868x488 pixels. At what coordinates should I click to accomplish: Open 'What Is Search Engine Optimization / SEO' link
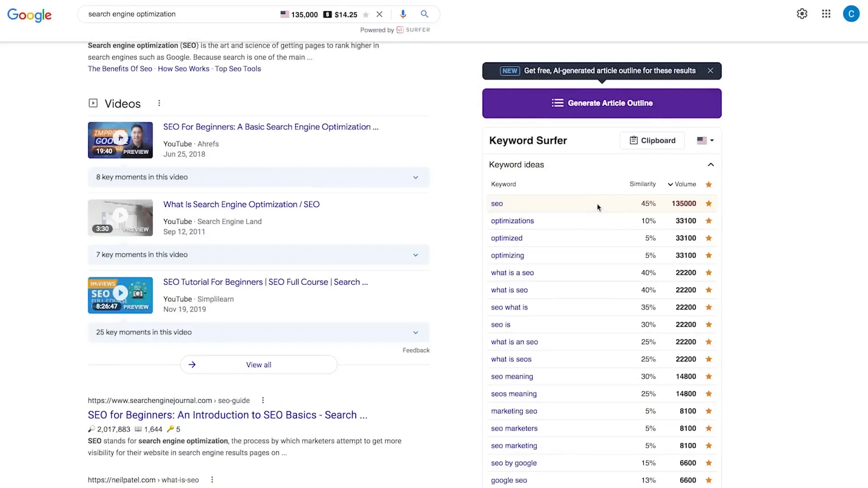click(x=241, y=204)
